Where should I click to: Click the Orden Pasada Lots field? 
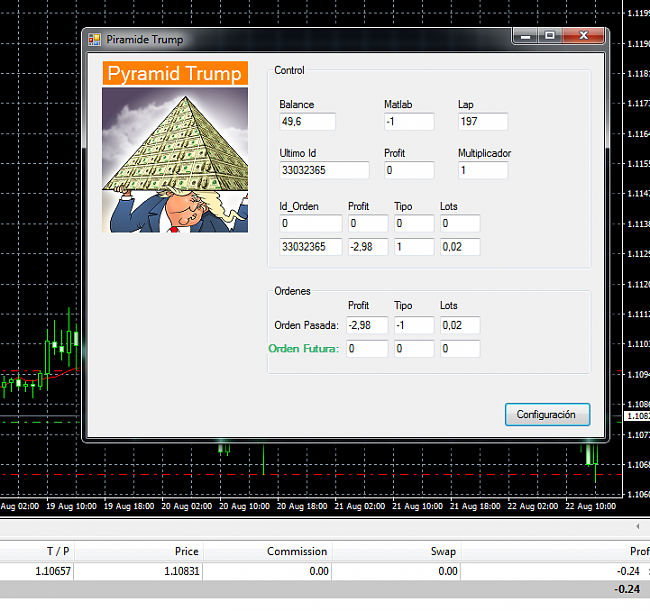[x=460, y=325]
